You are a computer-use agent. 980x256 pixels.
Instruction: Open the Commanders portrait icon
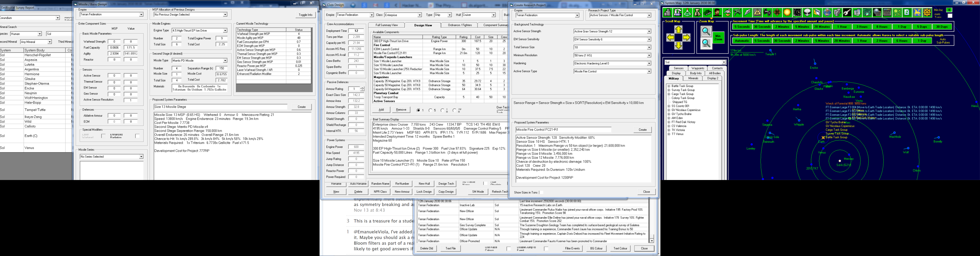coord(718,12)
